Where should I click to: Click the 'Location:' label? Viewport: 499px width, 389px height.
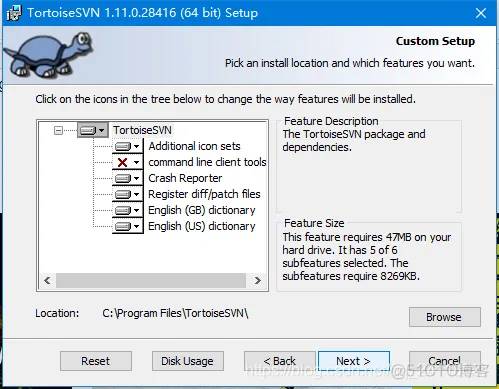(57, 313)
